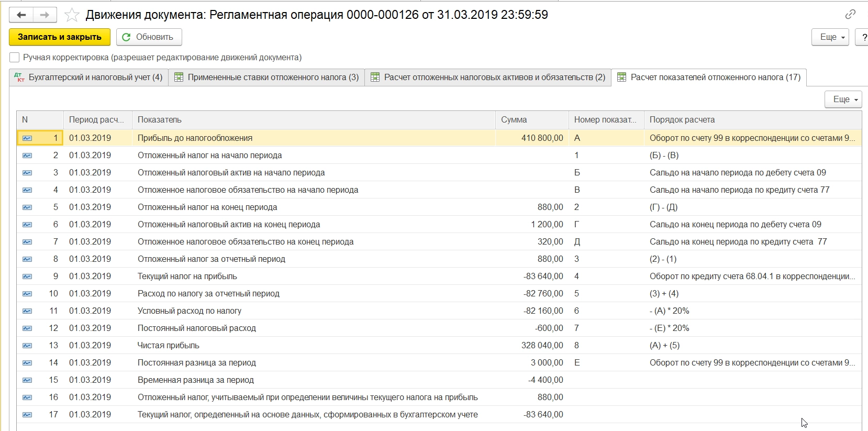Open Расчет отложенных налоговых активов tab
This screenshot has height=431, width=868.
click(x=488, y=78)
